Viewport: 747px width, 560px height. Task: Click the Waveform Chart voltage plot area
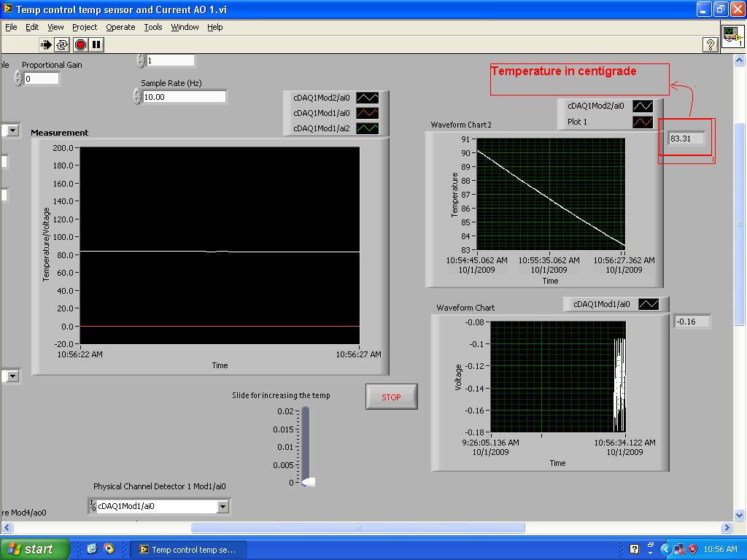(558, 377)
